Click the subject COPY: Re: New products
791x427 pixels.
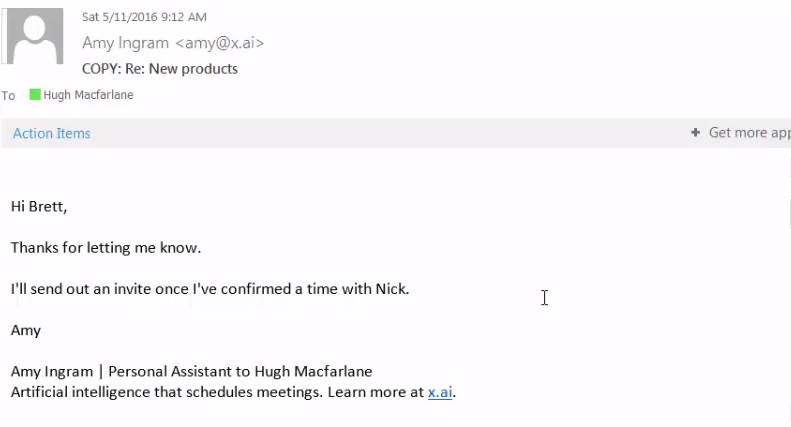[160, 69]
